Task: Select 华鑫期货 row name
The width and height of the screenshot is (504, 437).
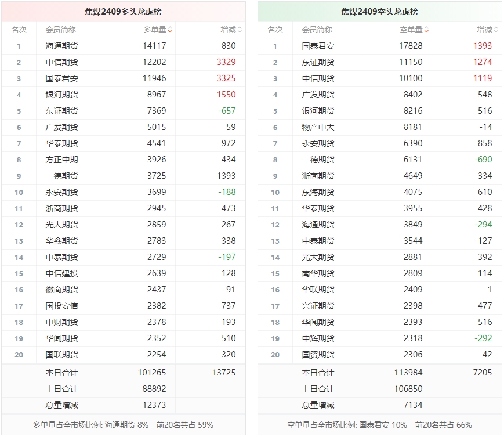Action: (61, 241)
